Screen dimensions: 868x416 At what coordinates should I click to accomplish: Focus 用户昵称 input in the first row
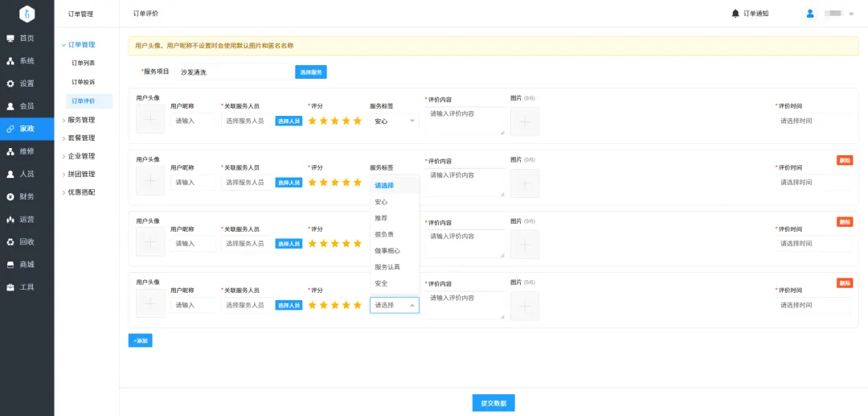pos(193,121)
